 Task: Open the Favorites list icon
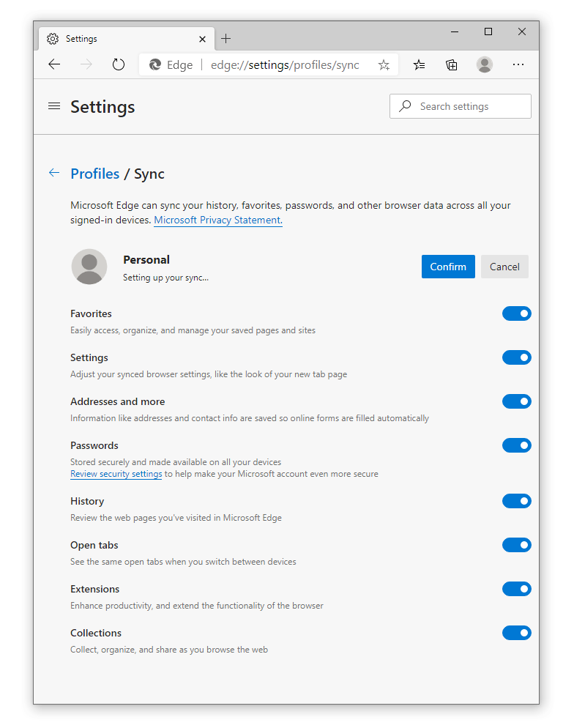tap(419, 65)
